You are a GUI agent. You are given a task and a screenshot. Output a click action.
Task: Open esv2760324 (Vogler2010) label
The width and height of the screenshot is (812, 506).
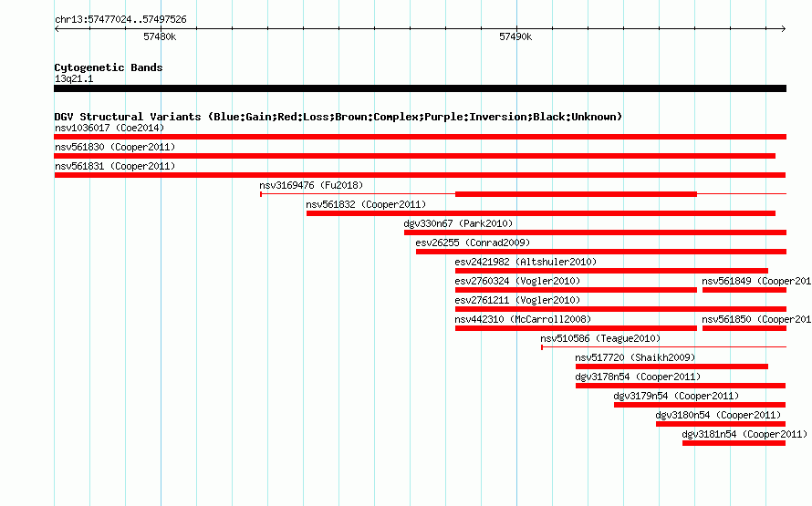pyautogui.click(x=517, y=281)
